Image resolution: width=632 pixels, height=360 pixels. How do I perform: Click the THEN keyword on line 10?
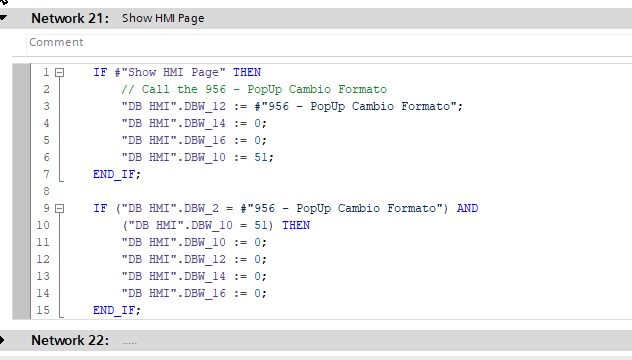click(x=296, y=225)
